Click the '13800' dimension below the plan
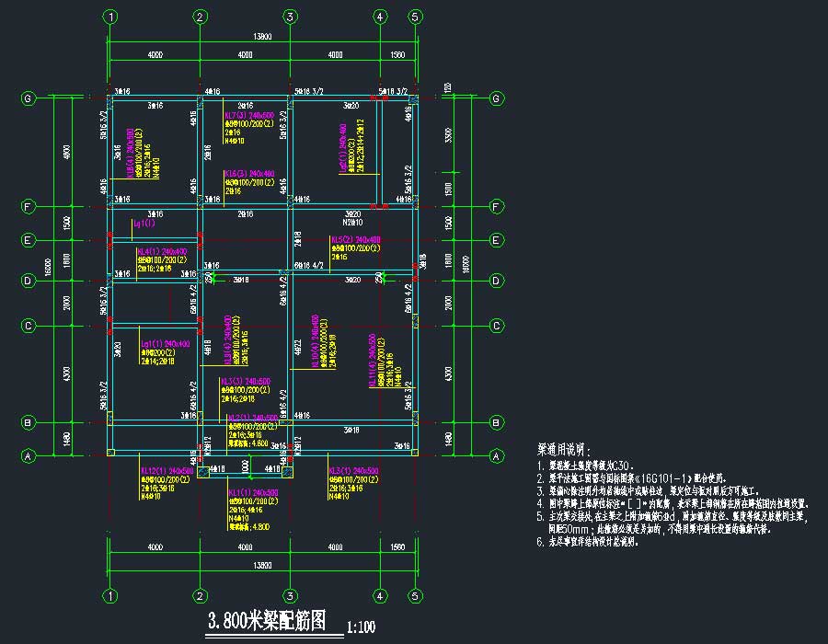 coord(262,566)
